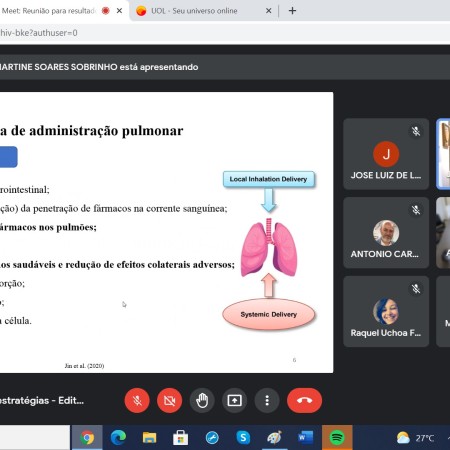Open Skype from the taskbar
Viewport: 450px width, 450px height.
pos(243,437)
